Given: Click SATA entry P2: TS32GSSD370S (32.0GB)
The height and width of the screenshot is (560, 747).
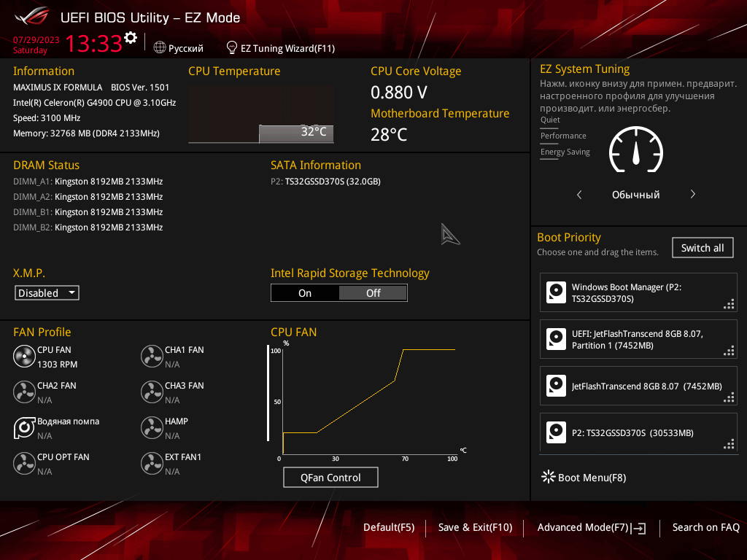Looking at the screenshot, I should coord(325,182).
